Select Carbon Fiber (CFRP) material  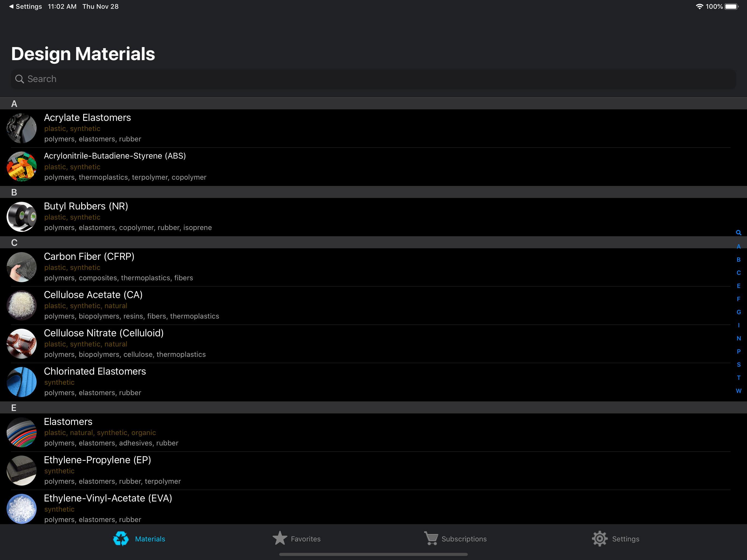(x=89, y=256)
